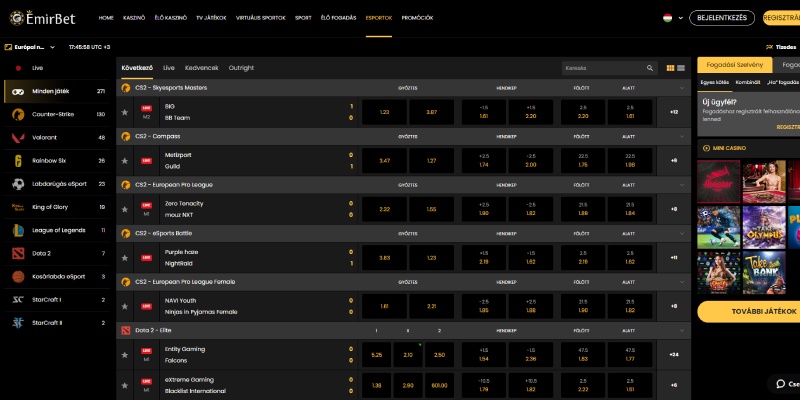Click the Keresés search field
The height and width of the screenshot is (400, 800).
(610, 68)
